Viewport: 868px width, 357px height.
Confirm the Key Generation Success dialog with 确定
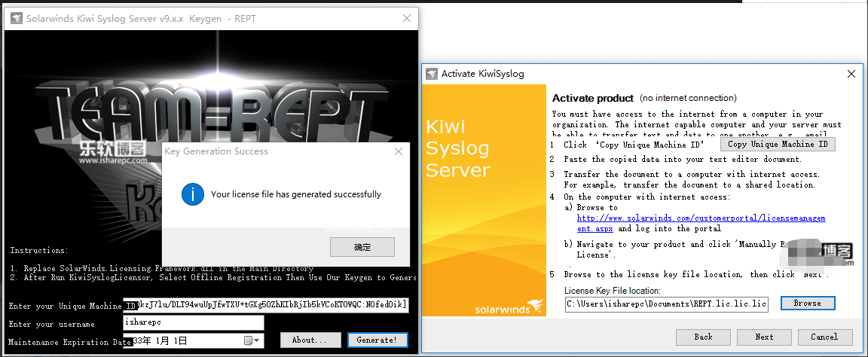pyautogui.click(x=362, y=247)
